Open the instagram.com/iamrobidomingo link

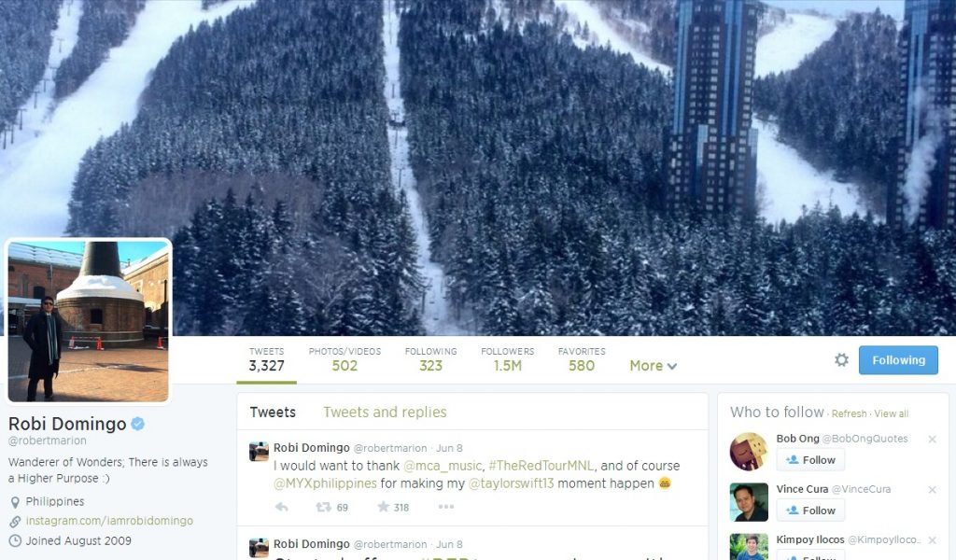[x=109, y=521]
